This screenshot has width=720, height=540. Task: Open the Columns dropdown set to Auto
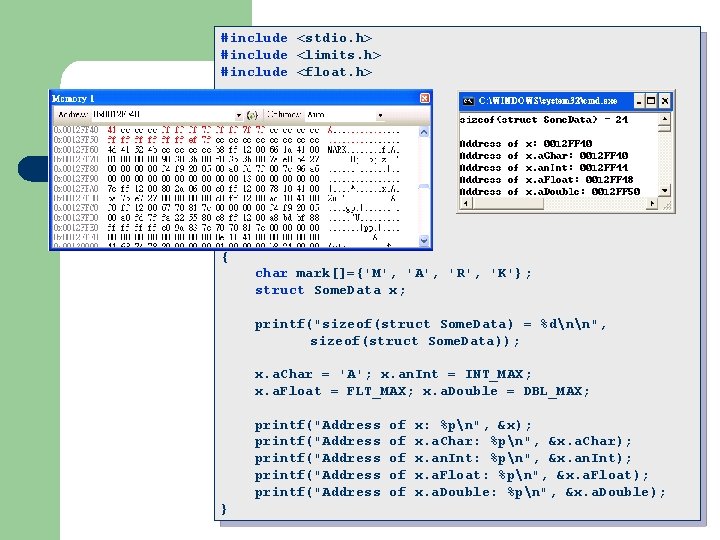[380, 115]
